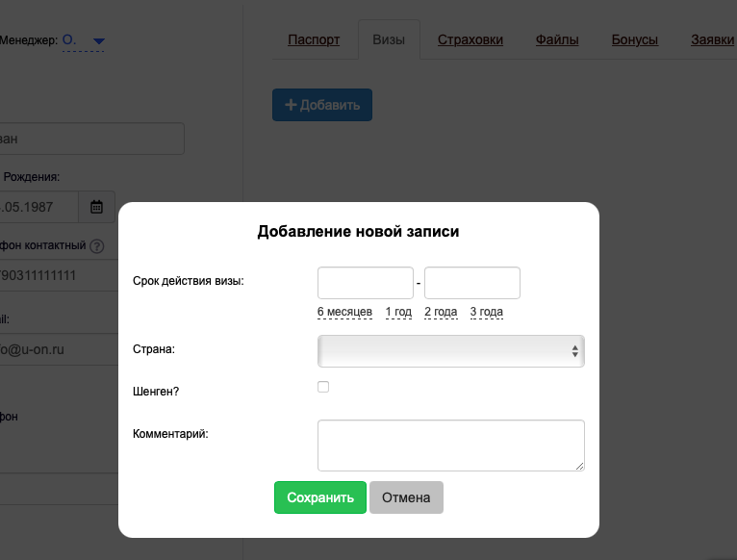Screen dimensions: 737x560
Task: Click into the Комментарий text area
Action: coord(451,445)
